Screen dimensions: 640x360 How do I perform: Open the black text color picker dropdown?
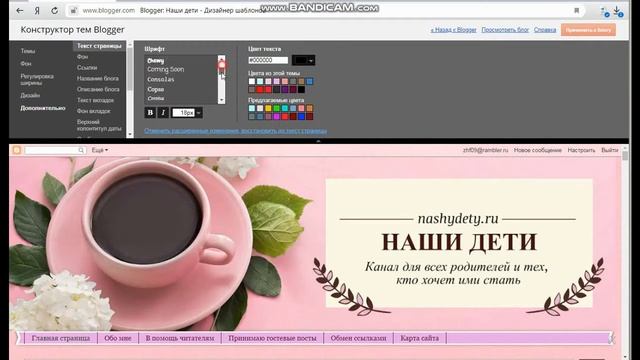(303, 60)
